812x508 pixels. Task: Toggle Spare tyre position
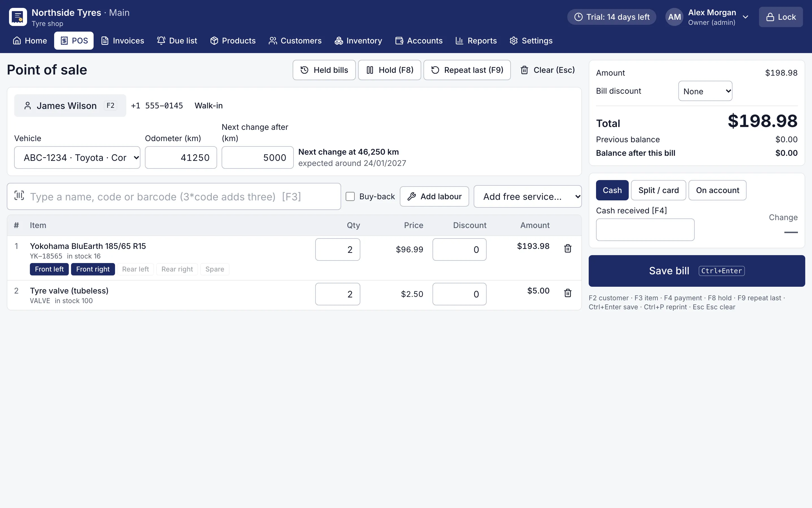[x=215, y=269]
